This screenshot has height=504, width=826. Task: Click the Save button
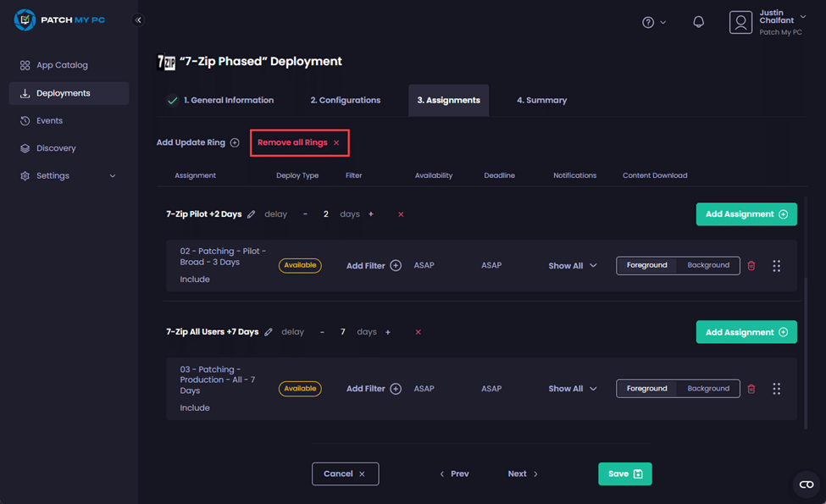click(x=624, y=474)
